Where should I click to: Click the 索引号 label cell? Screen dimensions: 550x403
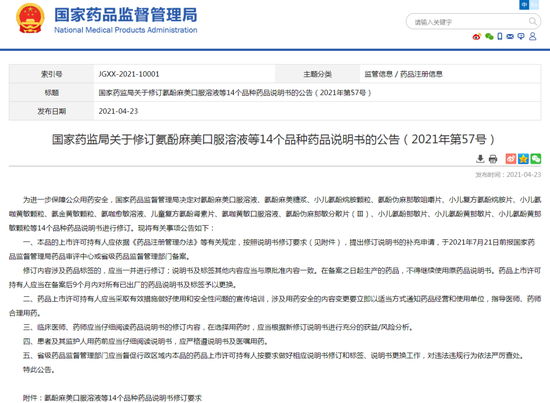[x=52, y=74]
